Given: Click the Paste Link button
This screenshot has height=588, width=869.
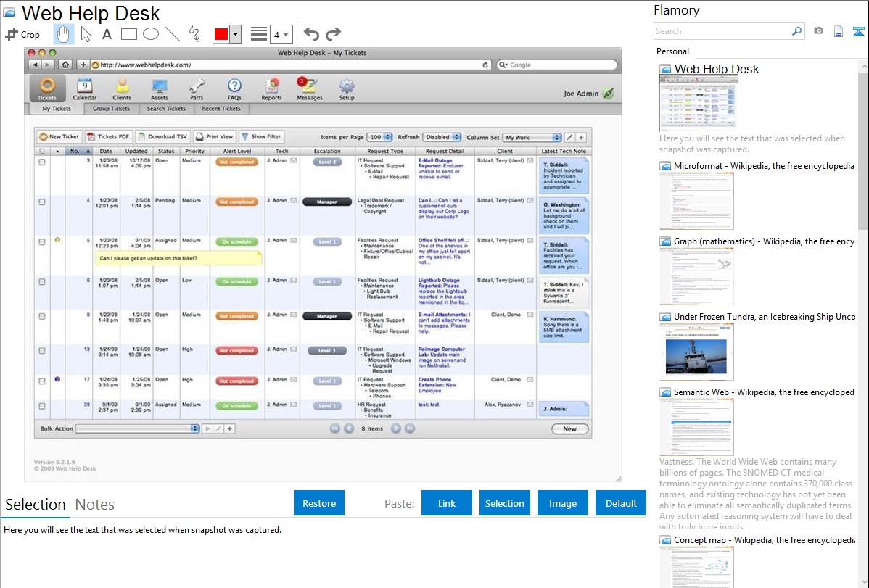Looking at the screenshot, I should [447, 503].
